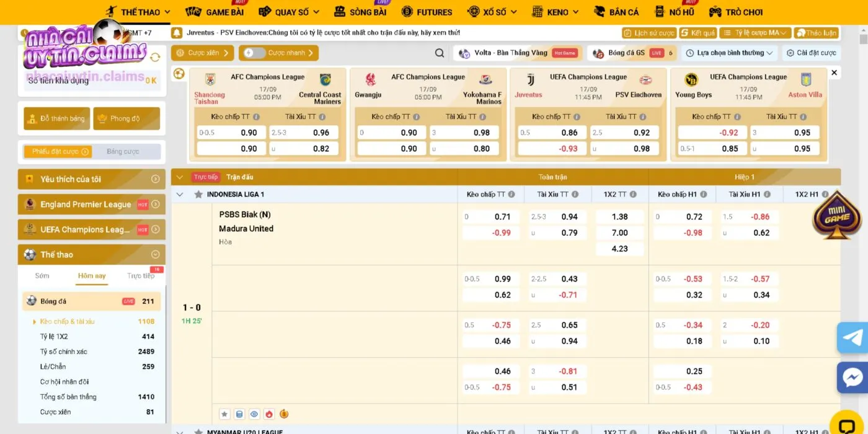868x434 pixels.
Task: Open the Tỷ lệ cược MA dropdown
Action: [x=755, y=33]
